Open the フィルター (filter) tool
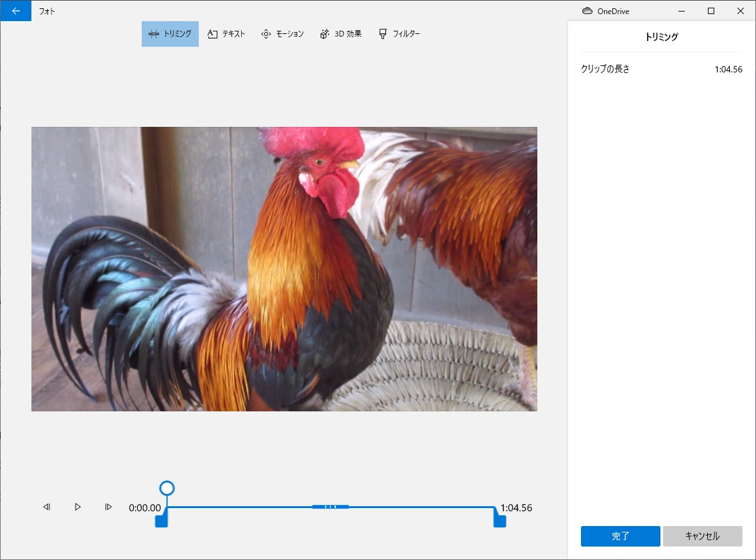The width and height of the screenshot is (756, 560). 399,34
